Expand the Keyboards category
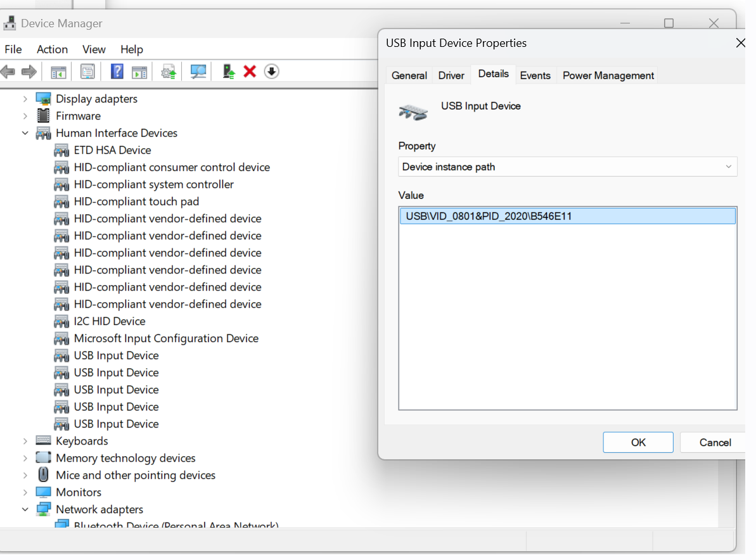756x560 pixels. 25,441
